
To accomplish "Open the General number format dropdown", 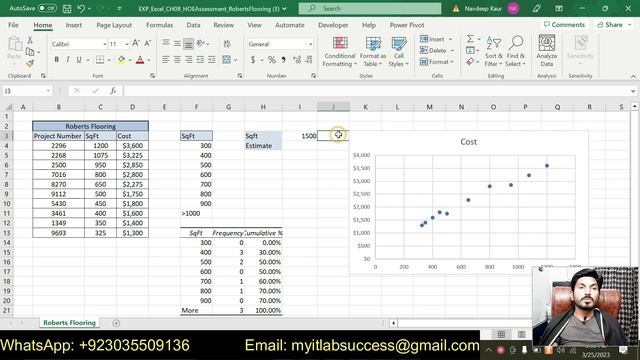I will (x=310, y=44).
